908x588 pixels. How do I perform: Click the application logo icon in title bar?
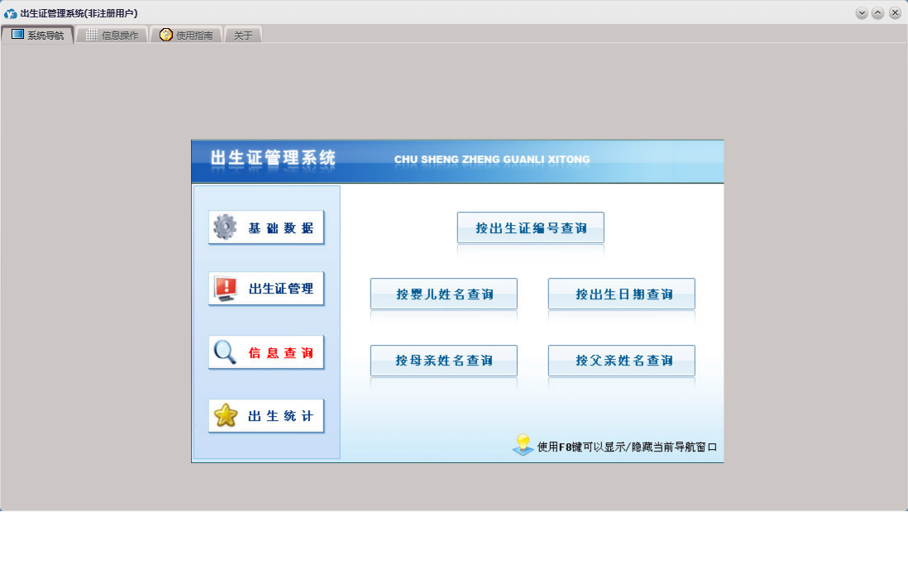coord(11,13)
